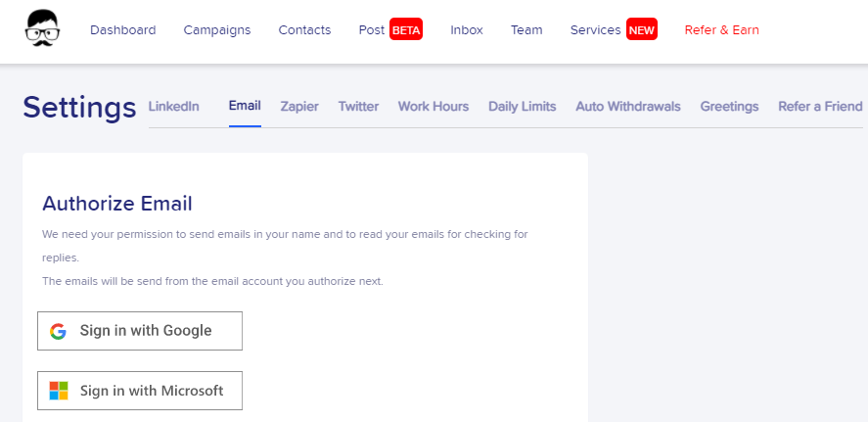Open the Contacts section
868x422 pixels.
304,30
